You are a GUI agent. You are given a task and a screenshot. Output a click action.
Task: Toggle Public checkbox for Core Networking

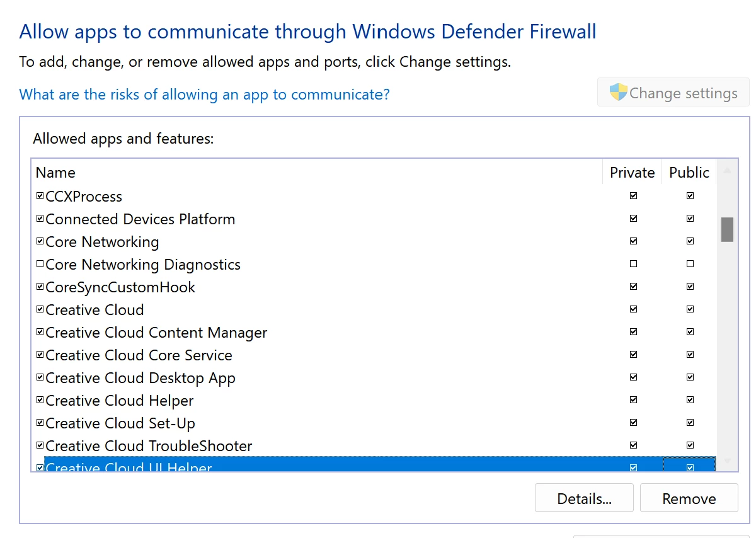coord(690,241)
